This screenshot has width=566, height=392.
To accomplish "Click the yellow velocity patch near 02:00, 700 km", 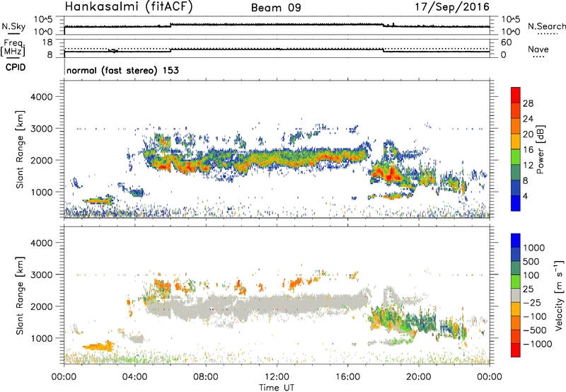I will tap(99, 347).
